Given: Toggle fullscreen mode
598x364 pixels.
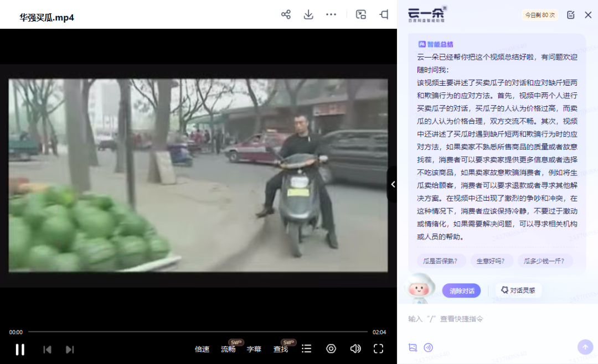Looking at the screenshot, I should point(378,349).
